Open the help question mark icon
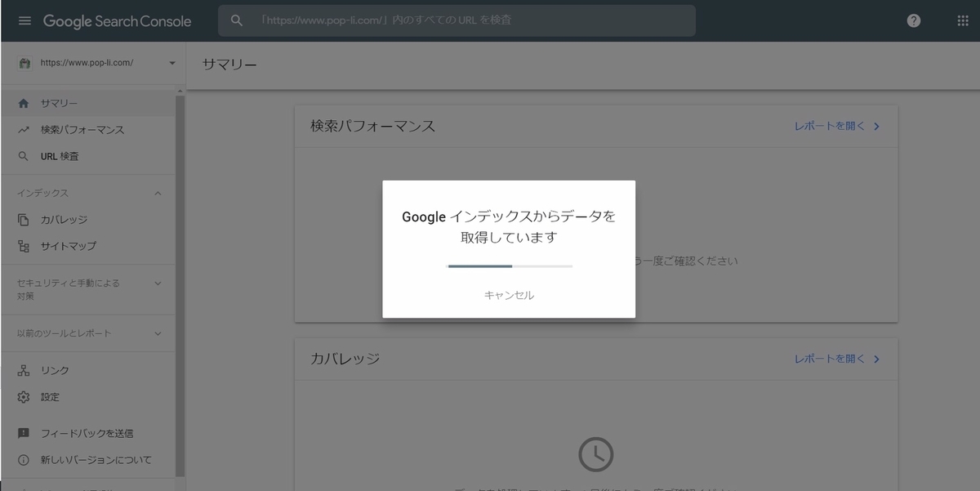The image size is (980, 491). point(914,20)
